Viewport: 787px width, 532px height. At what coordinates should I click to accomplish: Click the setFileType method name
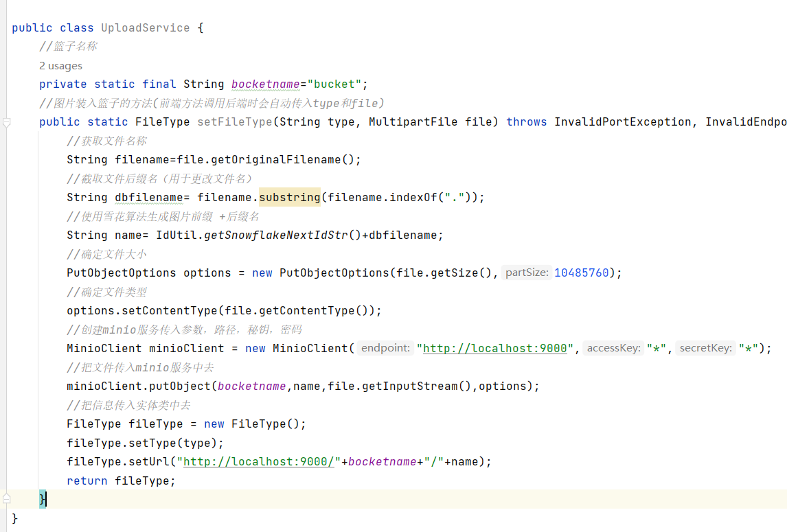tap(234, 122)
